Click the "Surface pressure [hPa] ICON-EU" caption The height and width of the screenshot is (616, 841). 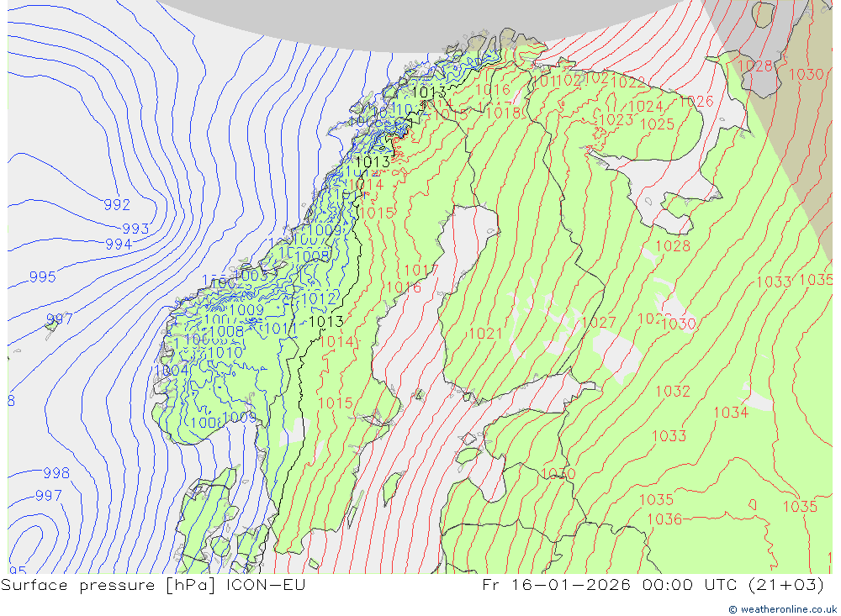coord(153,585)
